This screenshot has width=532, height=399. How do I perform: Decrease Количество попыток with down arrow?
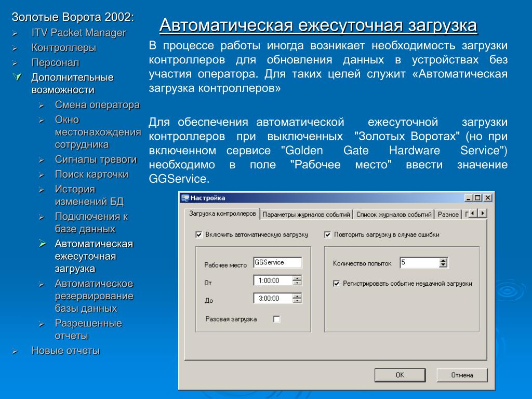click(443, 265)
